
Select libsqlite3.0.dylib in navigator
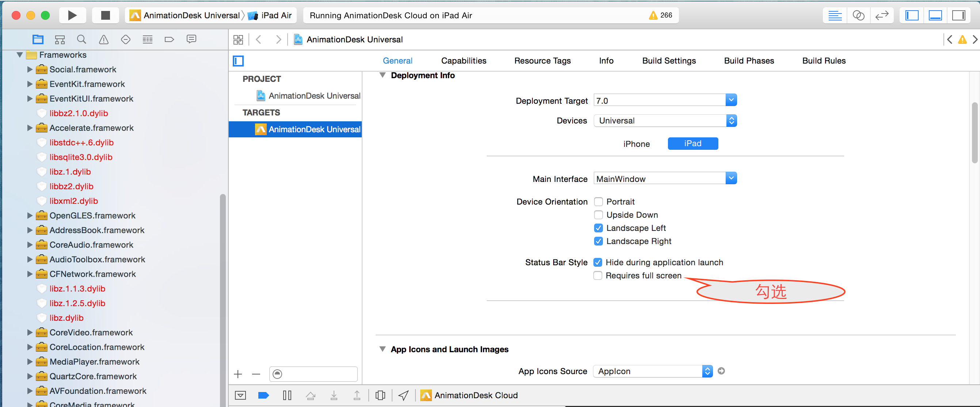click(x=81, y=157)
